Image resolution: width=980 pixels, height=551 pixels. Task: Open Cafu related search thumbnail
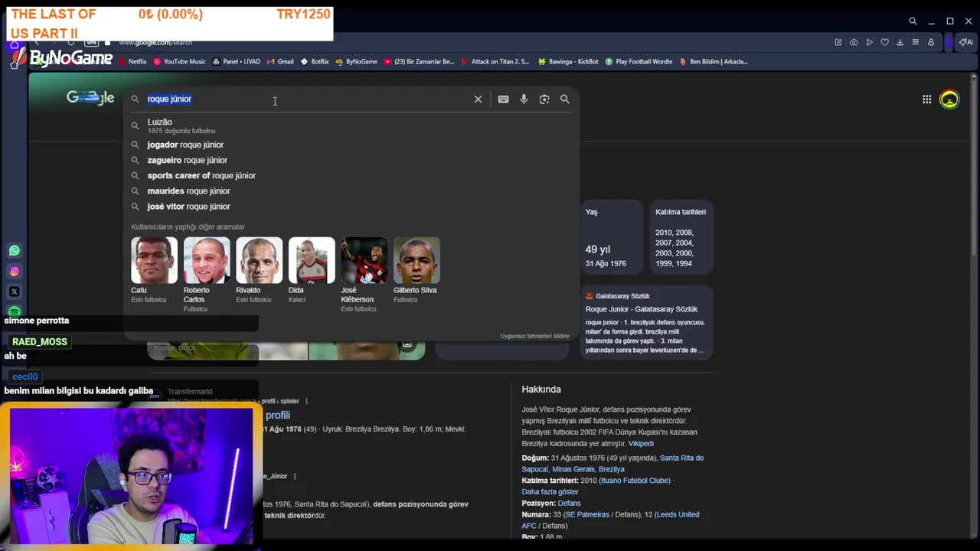point(154,261)
